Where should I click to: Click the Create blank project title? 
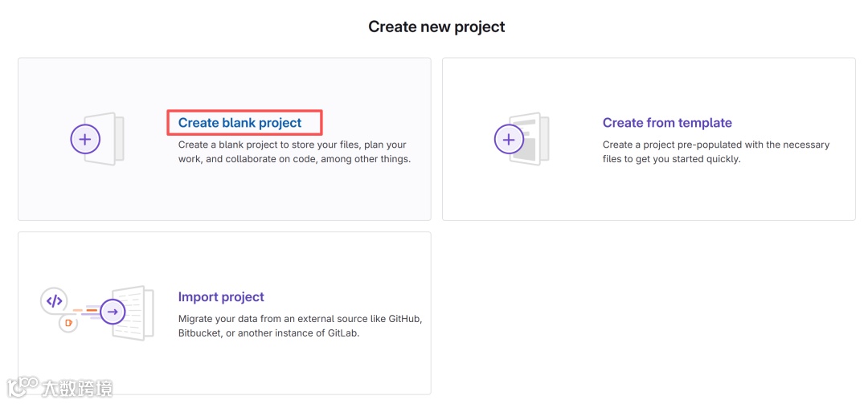click(240, 123)
